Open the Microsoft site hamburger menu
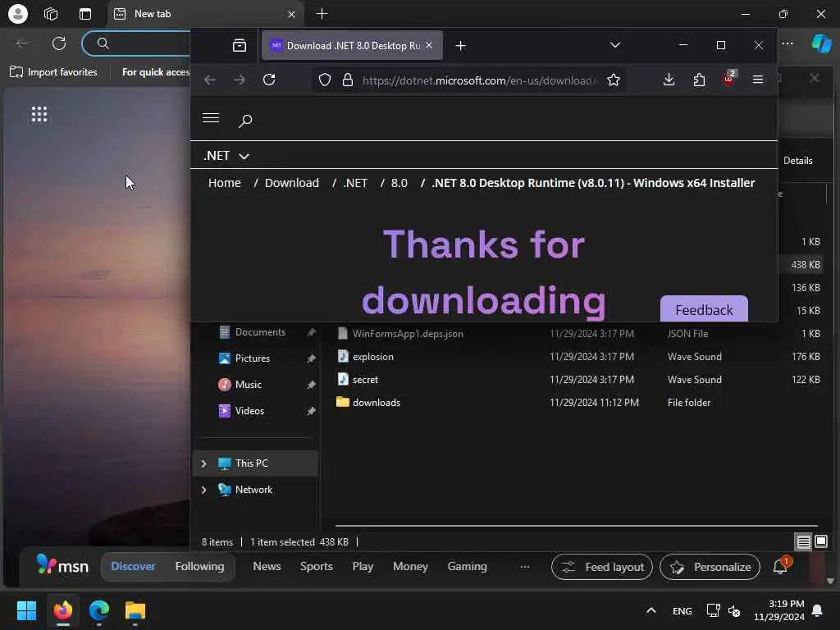The width and height of the screenshot is (840, 630). 211,118
